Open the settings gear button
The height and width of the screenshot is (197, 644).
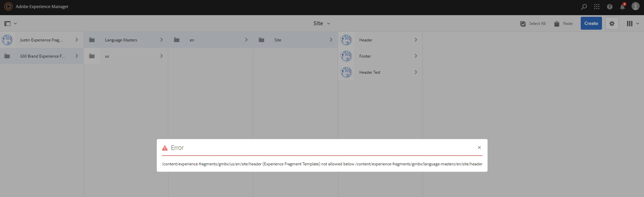[x=612, y=24]
